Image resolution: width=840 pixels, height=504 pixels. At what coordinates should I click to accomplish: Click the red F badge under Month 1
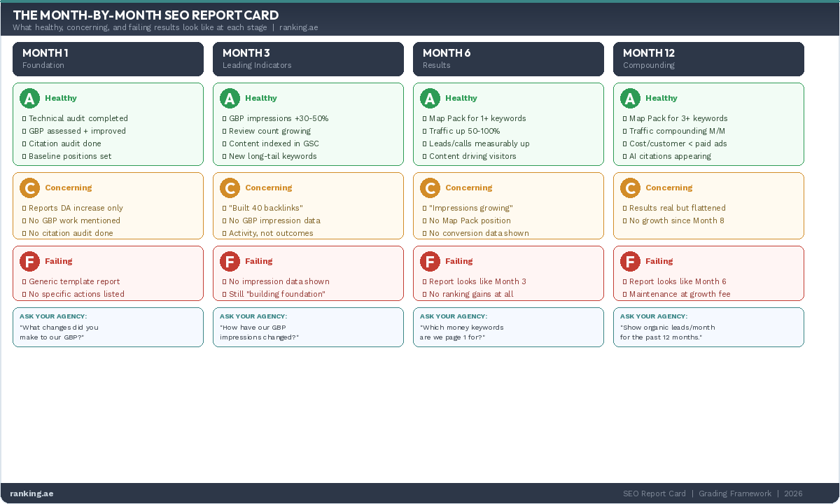(29, 262)
